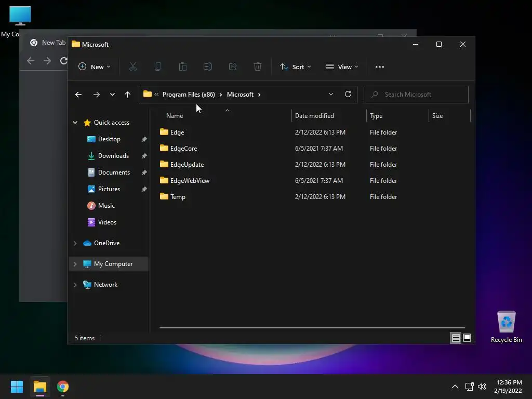
Task: Click the Search Microsoft input field
Action: [416, 95]
